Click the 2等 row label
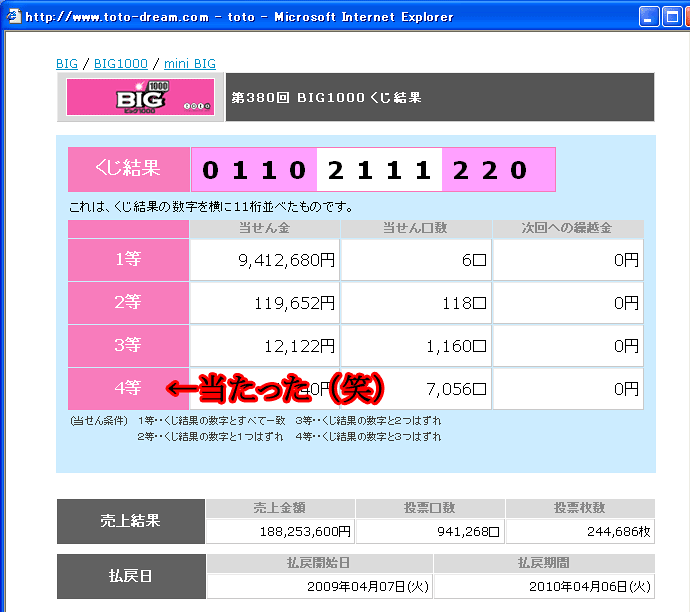The width and height of the screenshot is (690, 612). pos(128,302)
